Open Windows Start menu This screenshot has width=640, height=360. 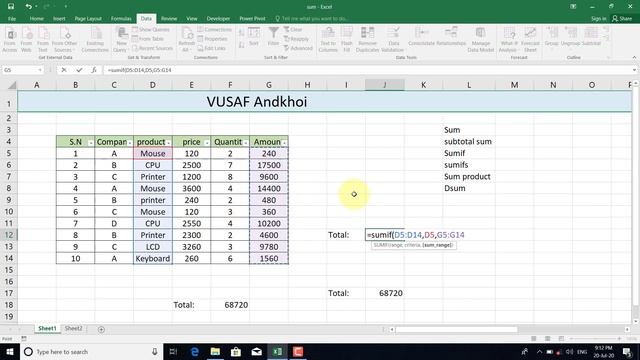(9, 351)
